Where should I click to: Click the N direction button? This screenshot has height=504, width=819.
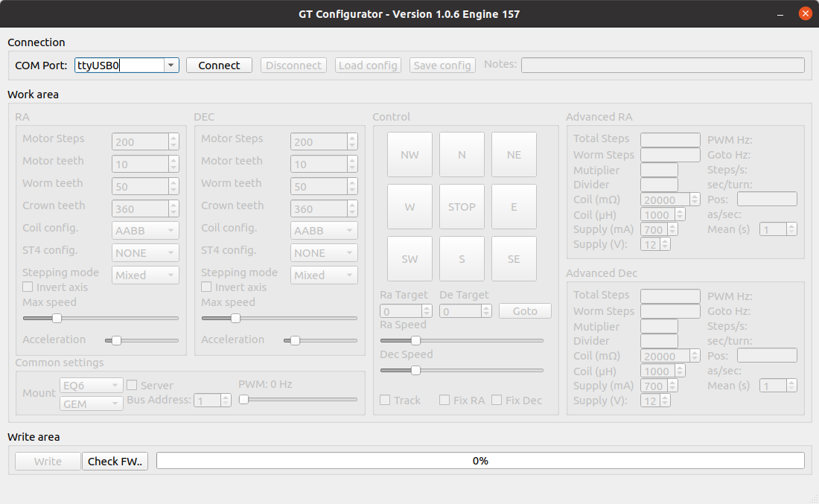462,155
